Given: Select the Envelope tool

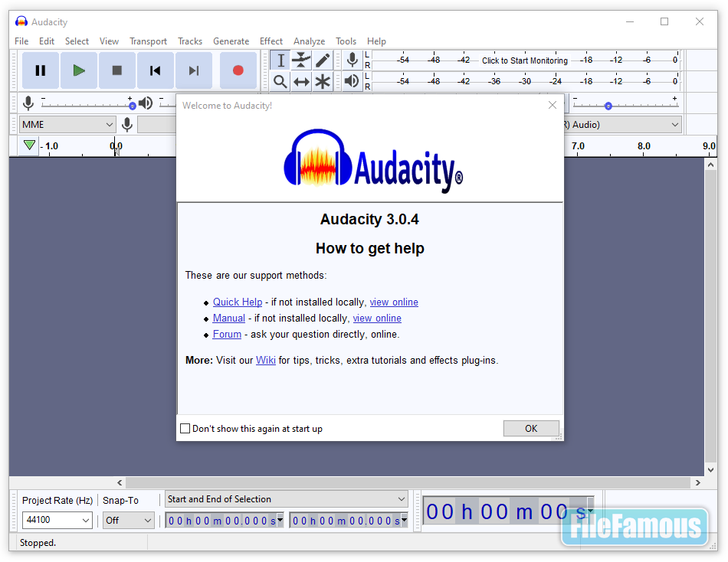Looking at the screenshot, I should (301, 60).
